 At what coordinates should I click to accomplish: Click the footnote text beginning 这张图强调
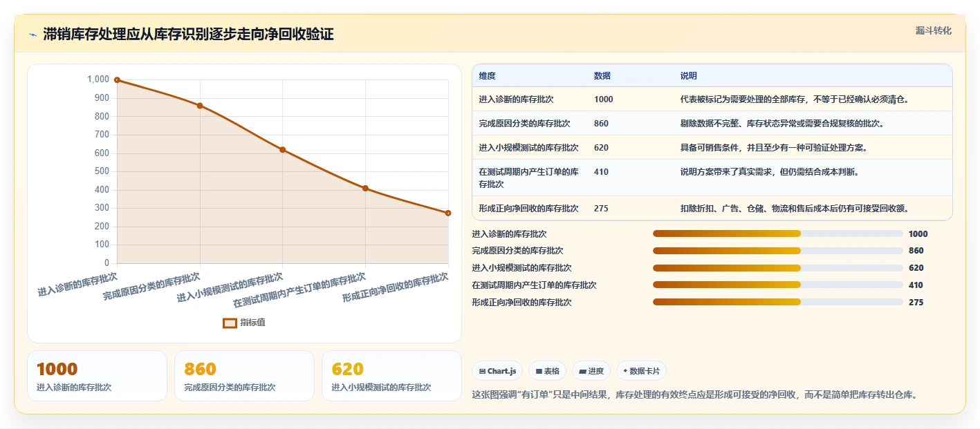pyautogui.click(x=694, y=395)
